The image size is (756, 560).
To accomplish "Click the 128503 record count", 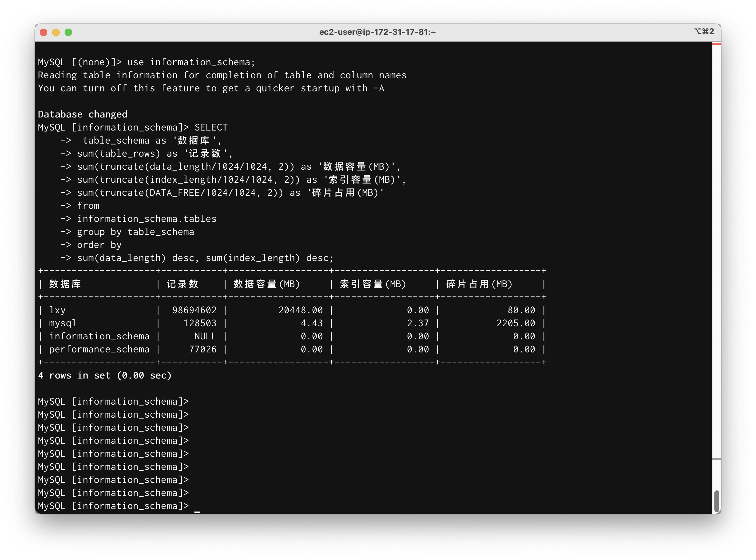I will 200,323.
